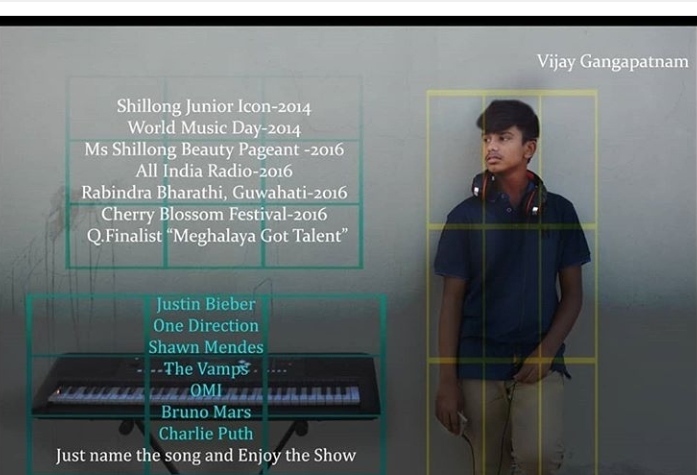Click the Shawn Mendes artist name
The height and width of the screenshot is (475, 697).
tap(206, 347)
